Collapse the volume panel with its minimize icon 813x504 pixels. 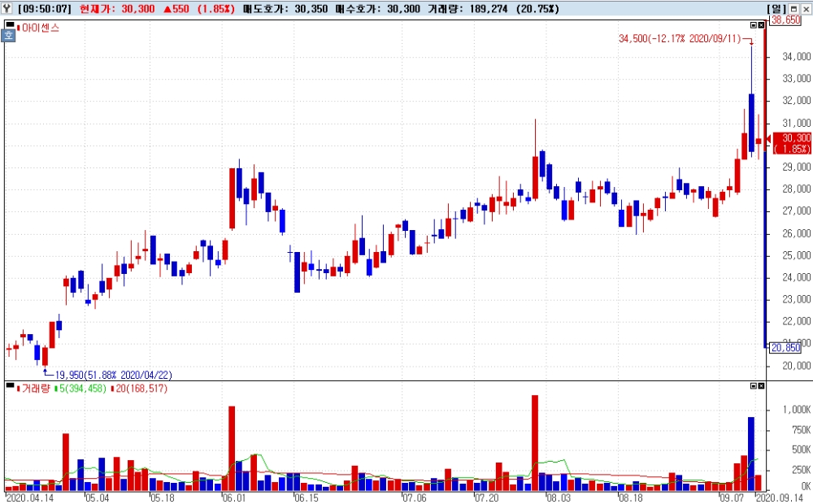coord(754,386)
